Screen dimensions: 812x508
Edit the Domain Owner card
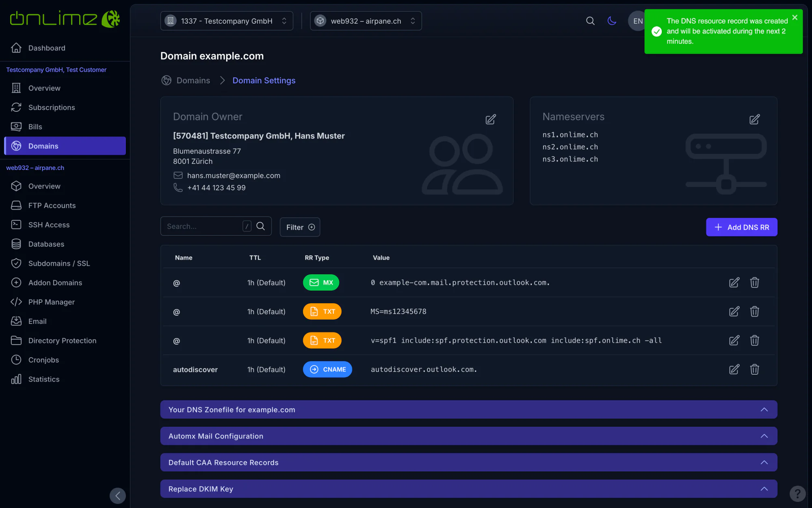tap(490, 119)
